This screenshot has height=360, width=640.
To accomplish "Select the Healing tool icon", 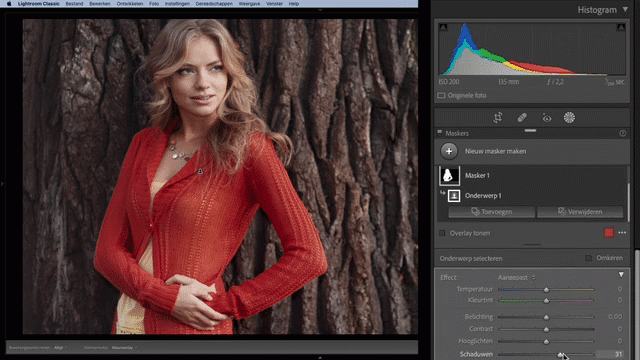I will [x=522, y=118].
